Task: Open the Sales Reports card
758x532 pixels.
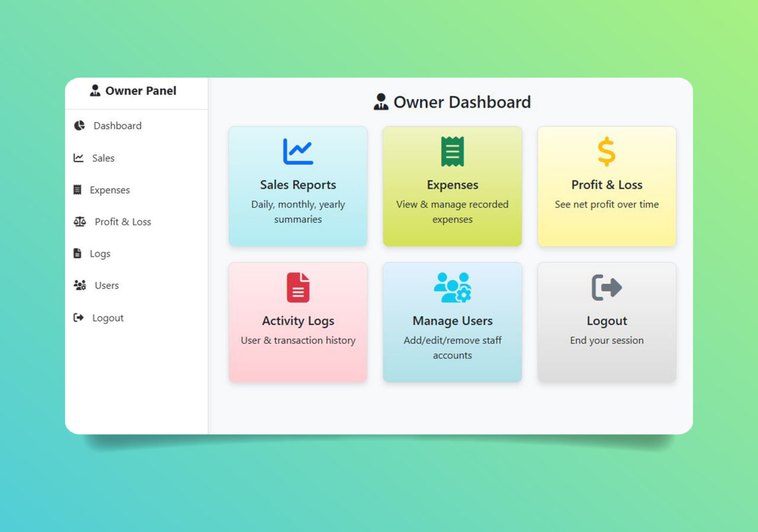Action: (x=298, y=186)
